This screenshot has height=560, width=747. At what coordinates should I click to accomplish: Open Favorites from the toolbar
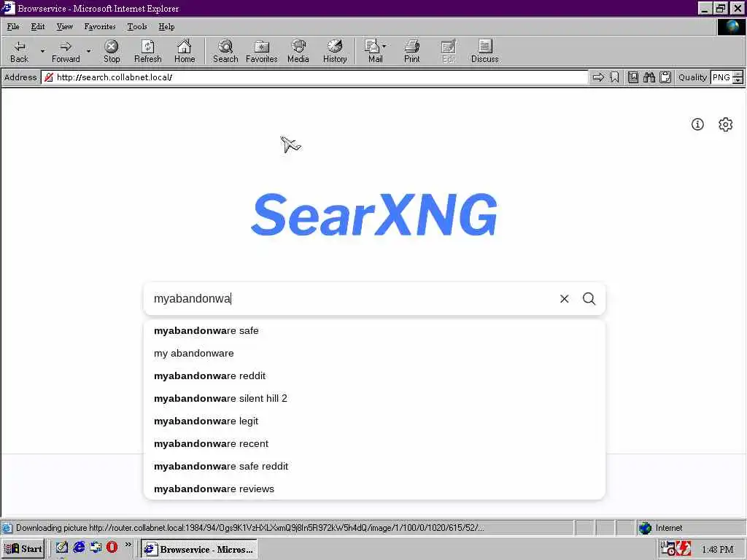click(x=262, y=52)
